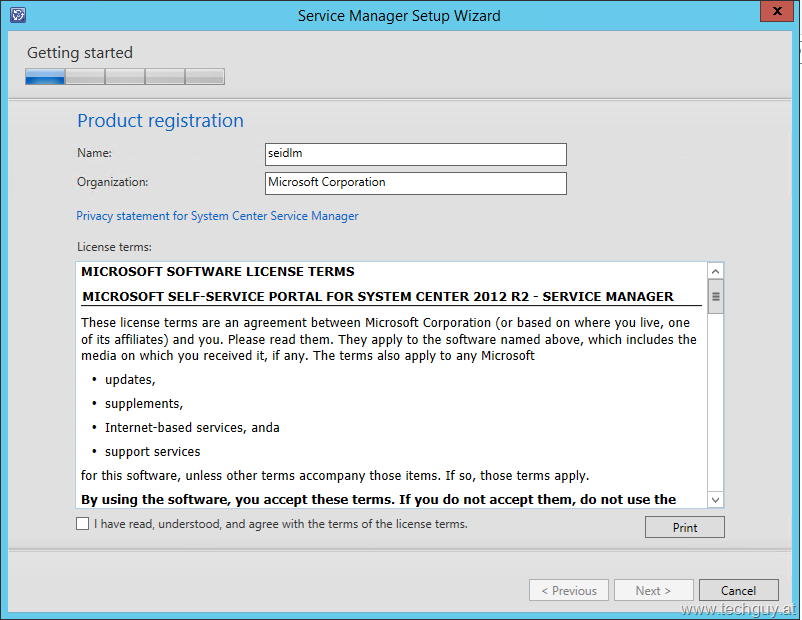The width and height of the screenshot is (802, 620).
Task: Click the Previous button
Action: (x=569, y=590)
